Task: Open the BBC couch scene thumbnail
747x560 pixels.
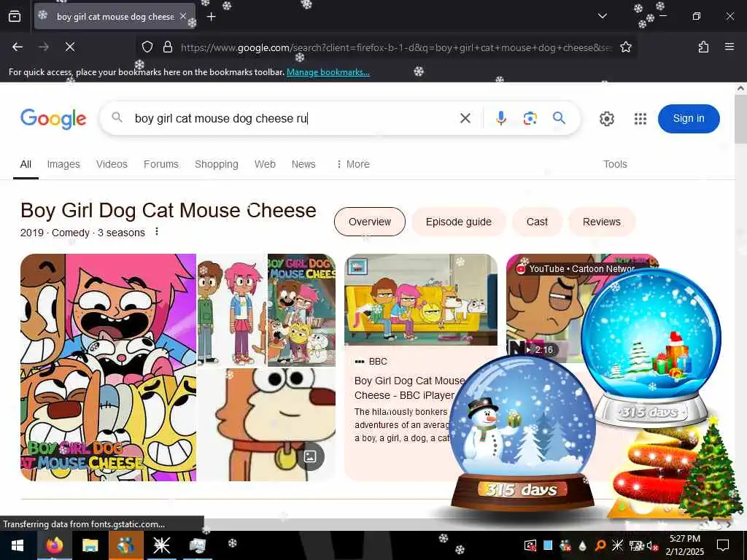Action: pyautogui.click(x=421, y=300)
